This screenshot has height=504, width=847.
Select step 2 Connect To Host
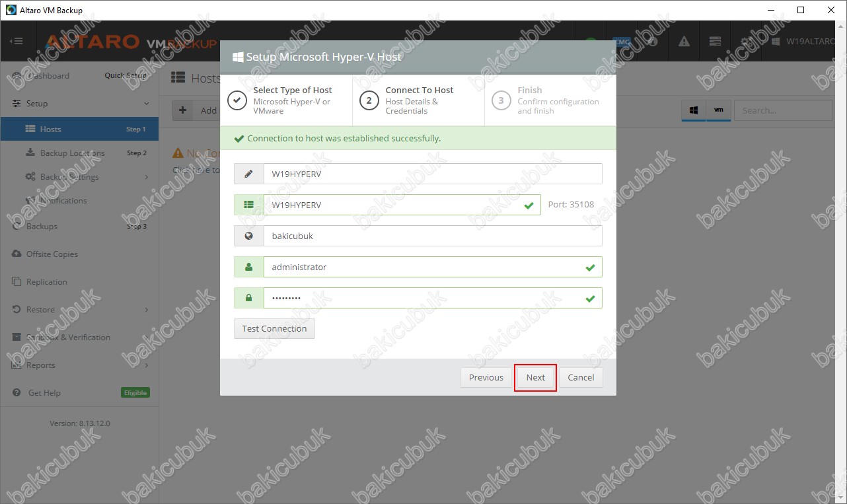(x=419, y=100)
